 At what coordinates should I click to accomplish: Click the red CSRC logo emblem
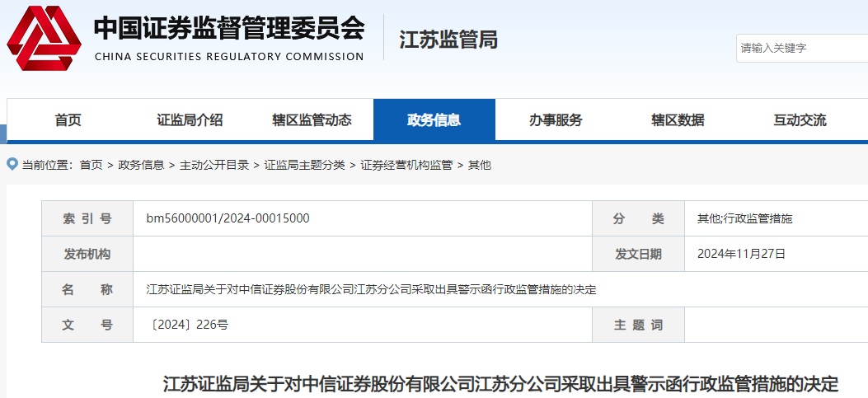(44, 38)
